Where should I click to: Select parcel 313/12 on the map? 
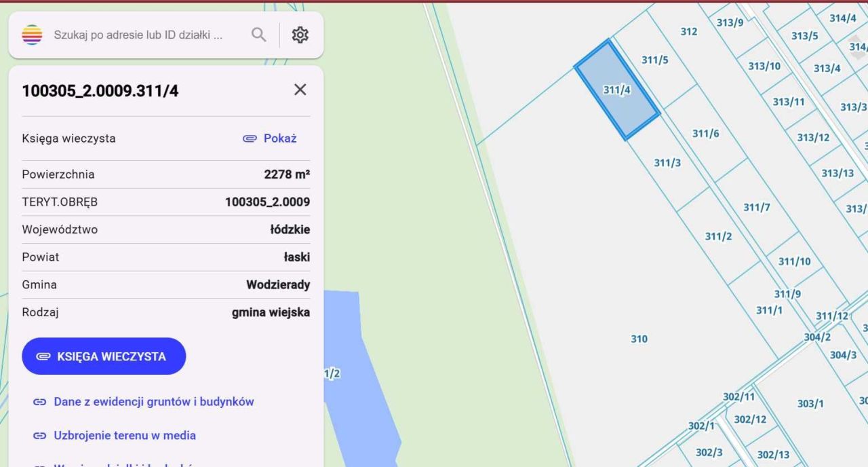click(813, 137)
